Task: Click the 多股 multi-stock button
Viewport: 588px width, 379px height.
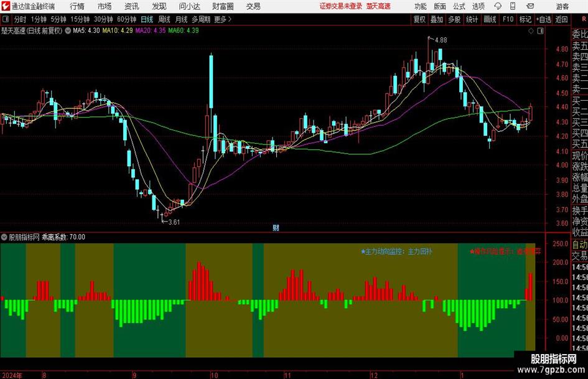Action: click(x=454, y=19)
